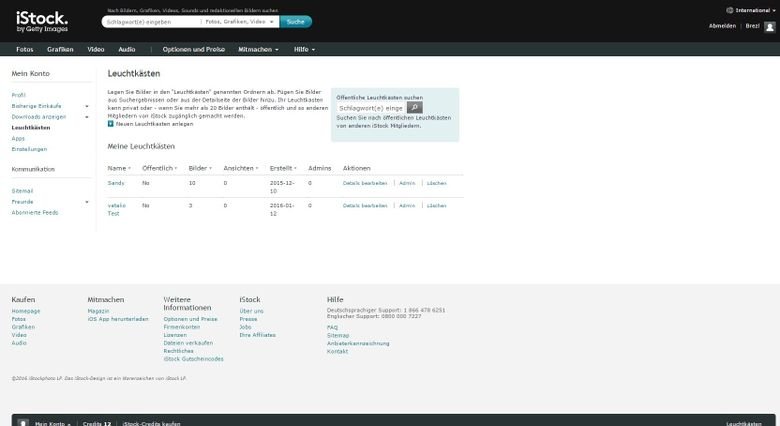Open the Fotos, Grafiken, Video filter dropdown
Image resolution: width=780 pixels, height=426 pixels.
point(237,21)
